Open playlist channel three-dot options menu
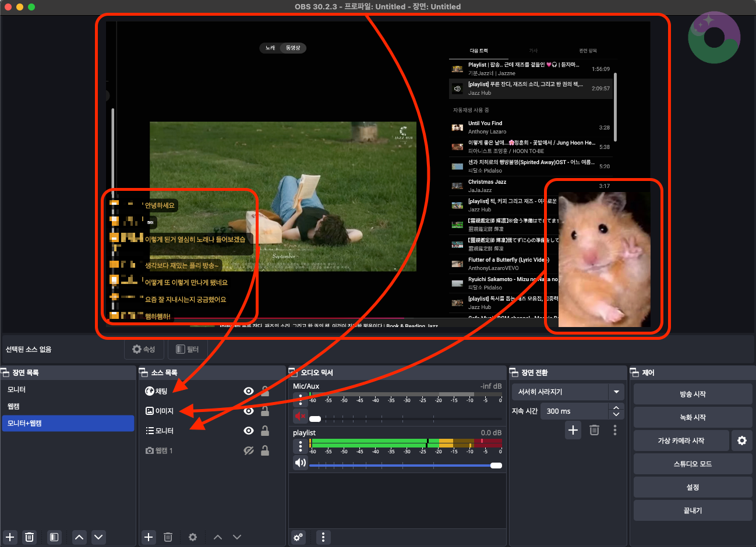Screen dimensions: 756x547 point(301,446)
